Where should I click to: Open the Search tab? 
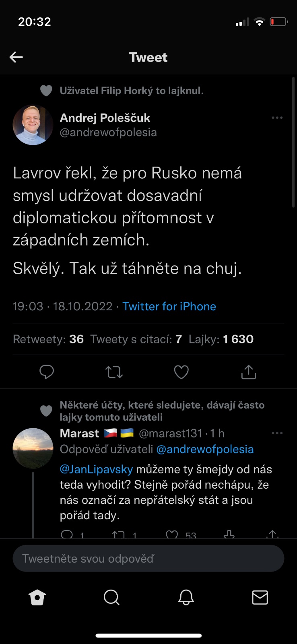click(x=111, y=598)
